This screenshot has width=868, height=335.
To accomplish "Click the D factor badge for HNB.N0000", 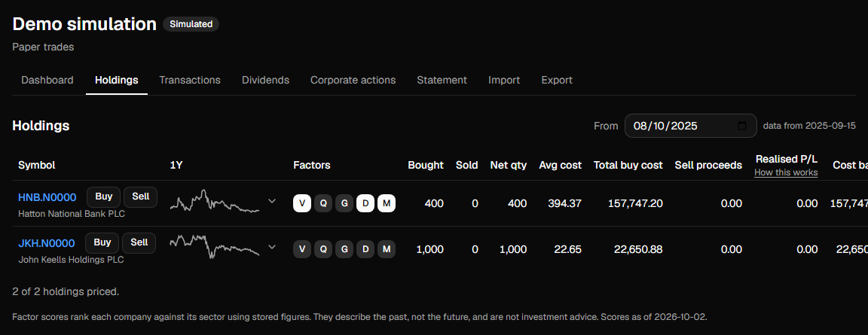I will [365, 203].
